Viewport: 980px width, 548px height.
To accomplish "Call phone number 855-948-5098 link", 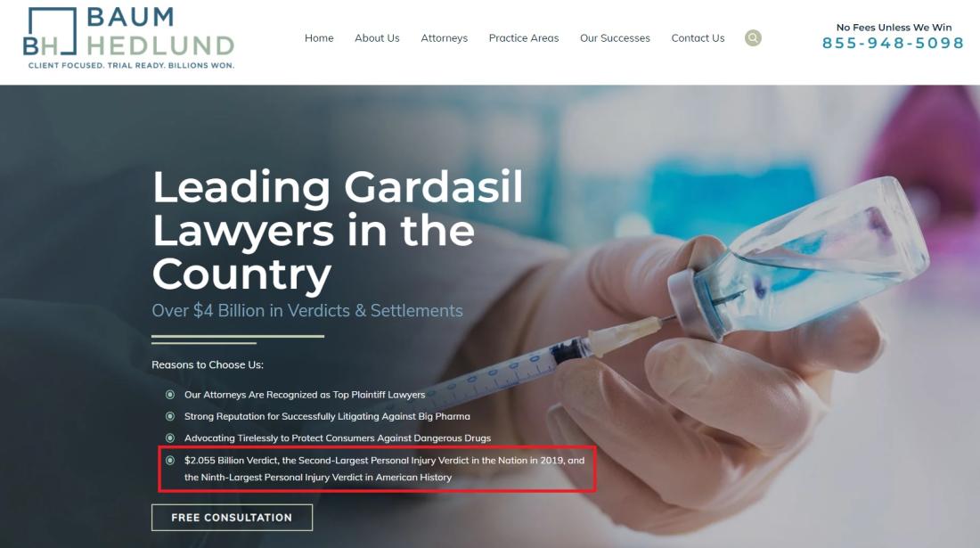I will 893,43.
